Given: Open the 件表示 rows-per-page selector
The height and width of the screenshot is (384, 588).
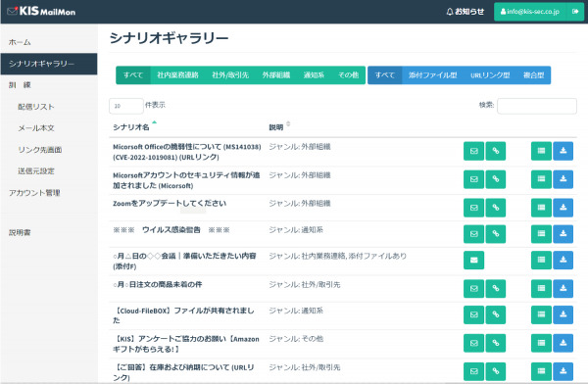Looking at the screenshot, I should coord(126,106).
